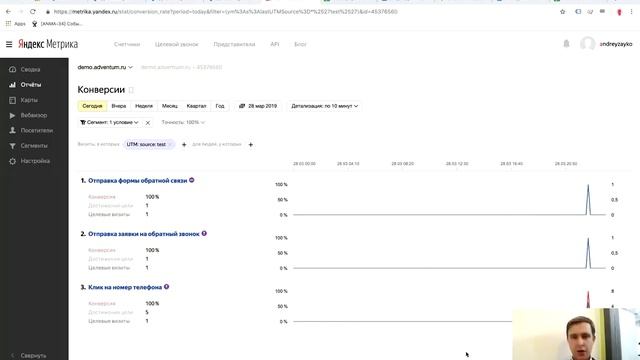Click info icon beside Клик на номер телефона
This screenshot has width=640, height=360.
(167, 287)
